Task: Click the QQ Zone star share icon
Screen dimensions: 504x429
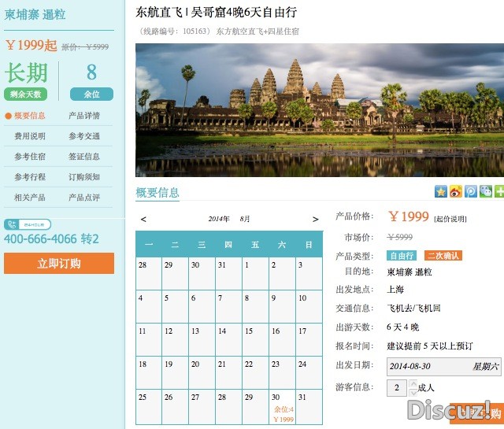Action: tap(441, 191)
